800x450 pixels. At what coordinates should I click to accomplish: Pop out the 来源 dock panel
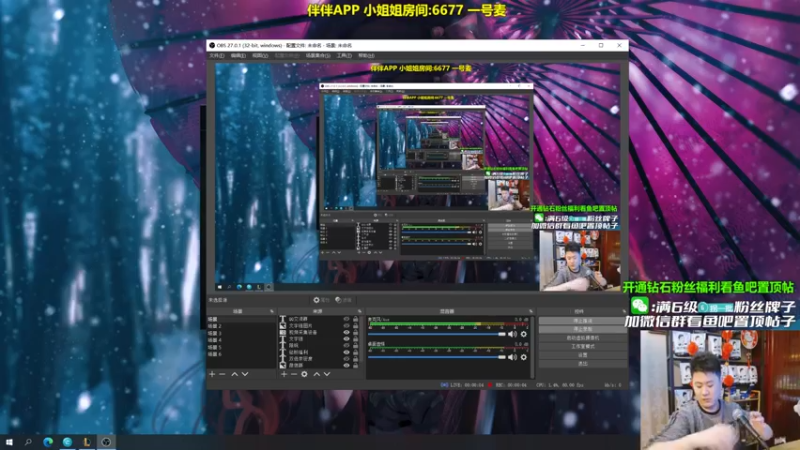tap(360, 311)
